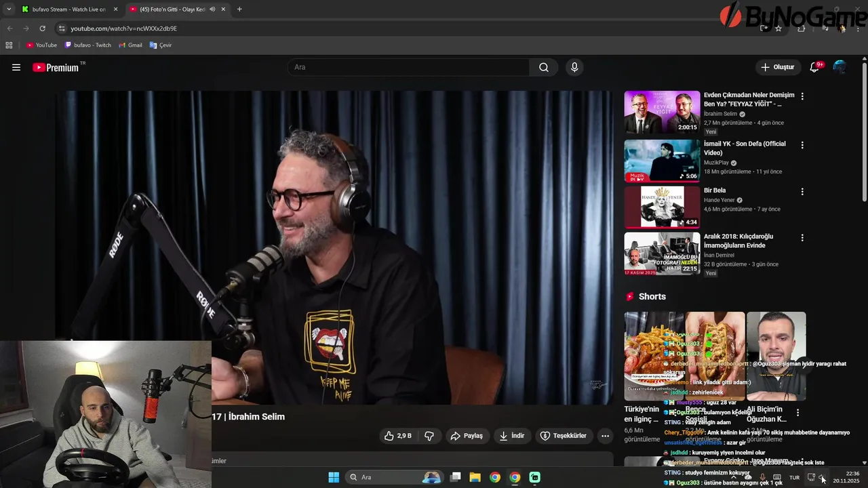This screenshot has width=868, height=488.
Task: Open a new browser tab with the plus
Action: point(239,9)
